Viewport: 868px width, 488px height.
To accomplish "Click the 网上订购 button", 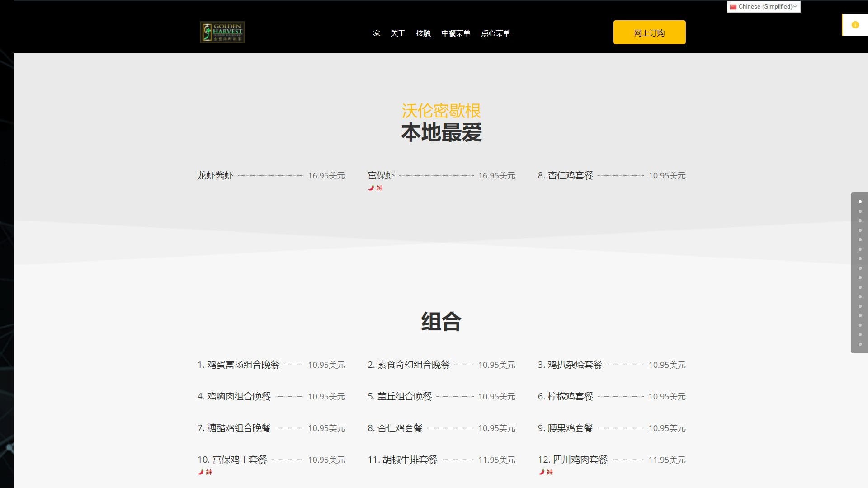I will point(649,32).
